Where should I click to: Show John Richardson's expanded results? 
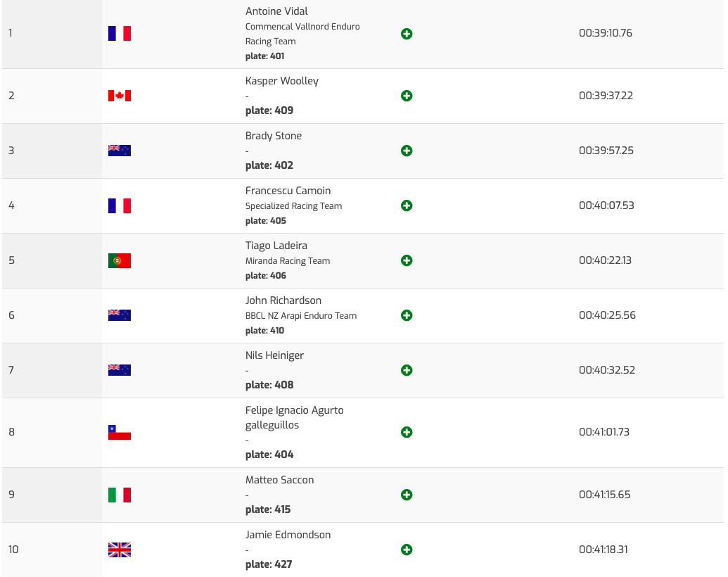pyautogui.click(x=407, y=315)
